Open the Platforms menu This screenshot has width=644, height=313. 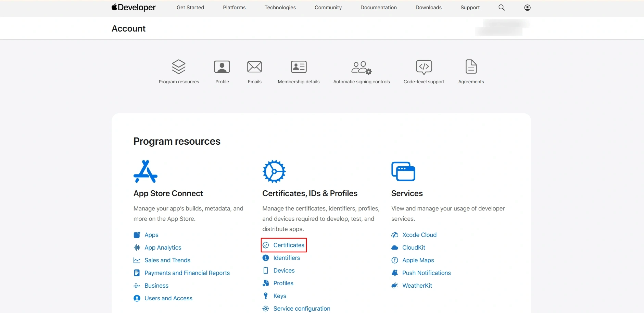click(234, 8)
